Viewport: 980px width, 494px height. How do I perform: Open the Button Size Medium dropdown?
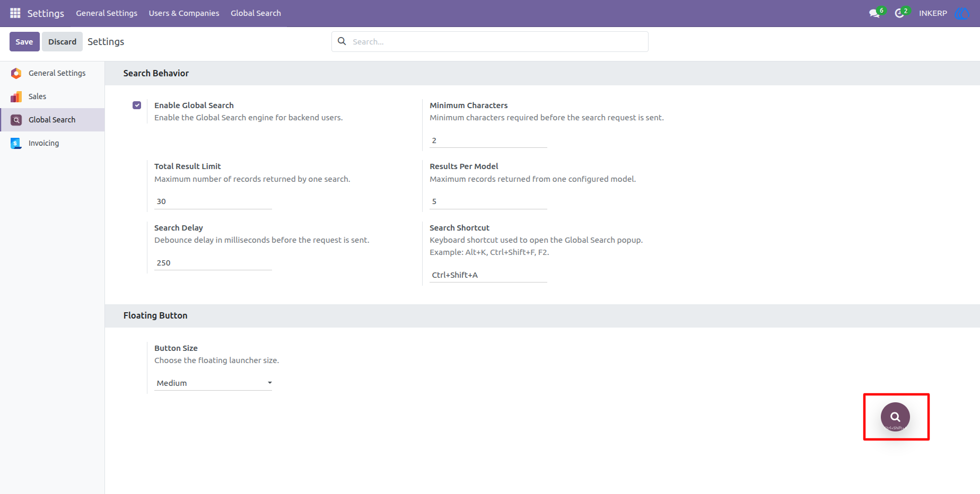tap(213, 383)
